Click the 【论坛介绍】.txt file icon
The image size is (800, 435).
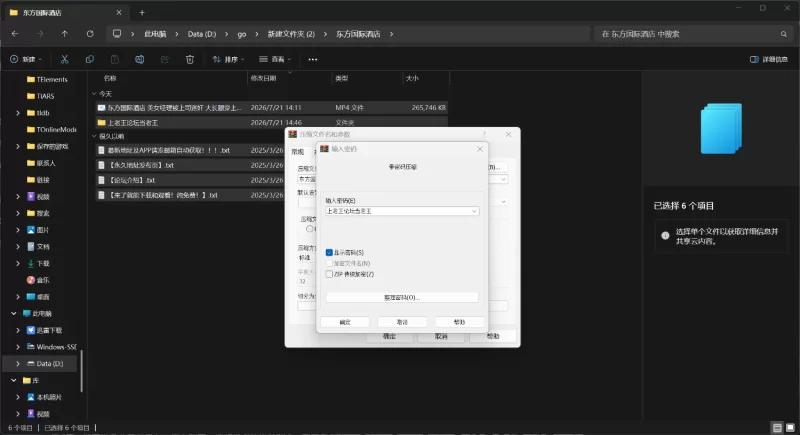click(102, 180)
